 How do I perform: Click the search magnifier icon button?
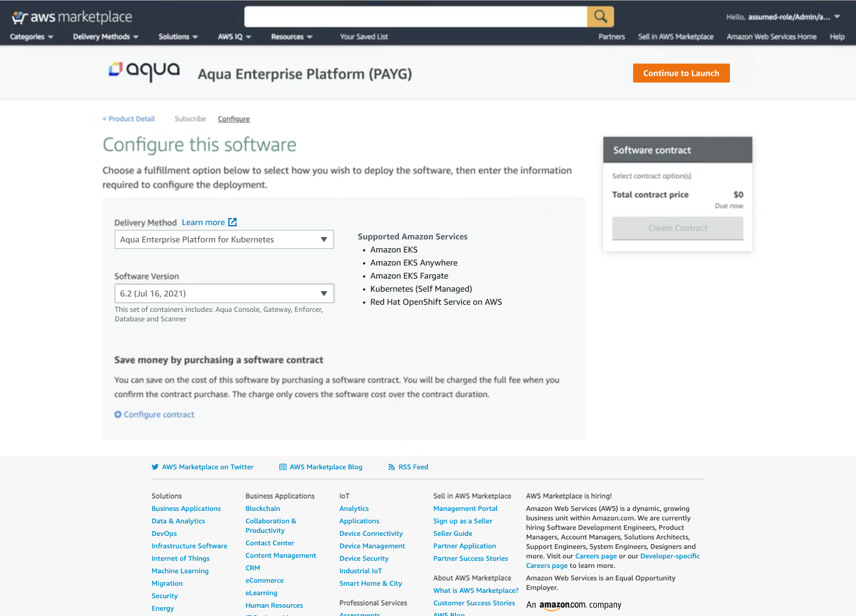[x=600, y=17]
